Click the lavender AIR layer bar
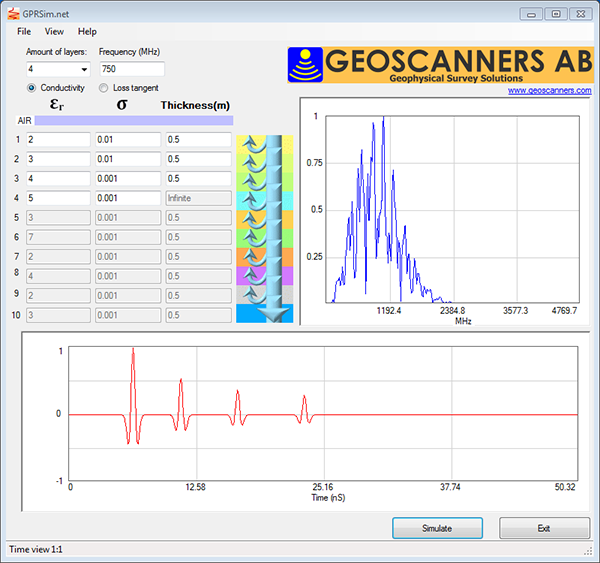Viewport: 600px width, 563px height. [134, 121]
